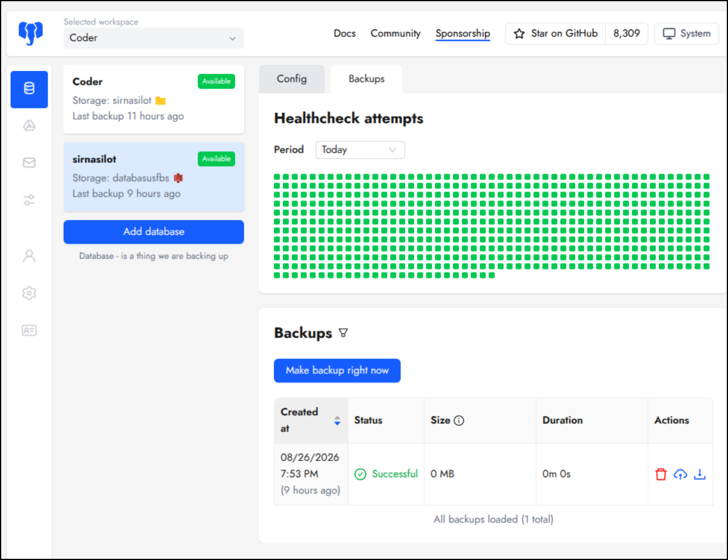
Task: Switch to the Config tab
Action: point(292,79)
